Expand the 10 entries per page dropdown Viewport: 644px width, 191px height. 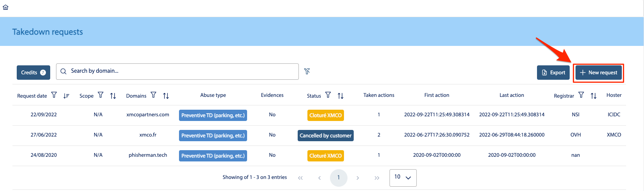click(x=403, y=178)
